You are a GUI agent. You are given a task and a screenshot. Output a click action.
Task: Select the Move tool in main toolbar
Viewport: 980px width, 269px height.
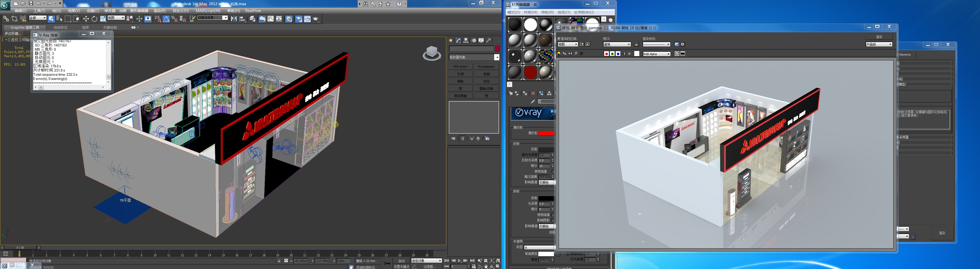point(86,18)
